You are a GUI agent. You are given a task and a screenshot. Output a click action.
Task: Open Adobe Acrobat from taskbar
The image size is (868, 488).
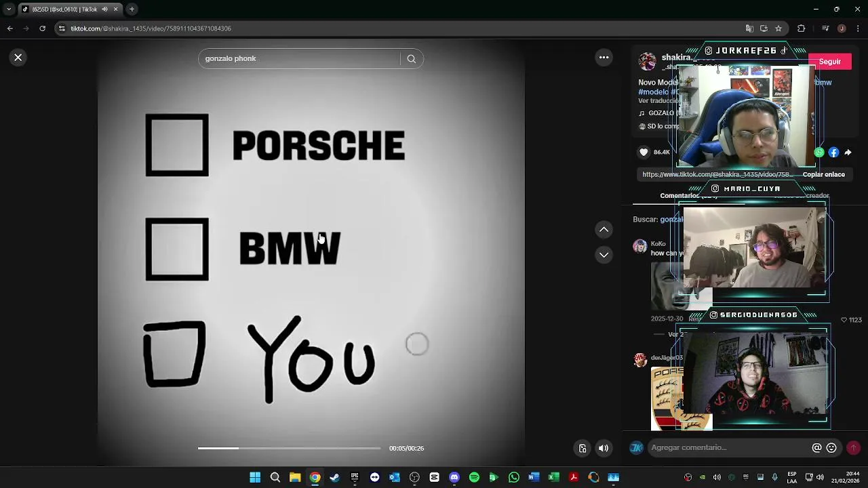(x=574, y=477)
